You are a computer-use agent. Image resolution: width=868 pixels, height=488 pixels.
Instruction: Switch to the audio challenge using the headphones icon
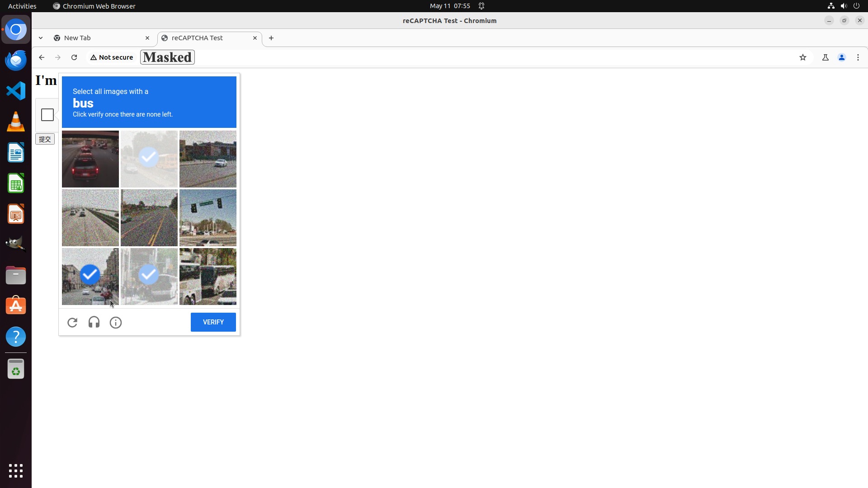(94, 323)
